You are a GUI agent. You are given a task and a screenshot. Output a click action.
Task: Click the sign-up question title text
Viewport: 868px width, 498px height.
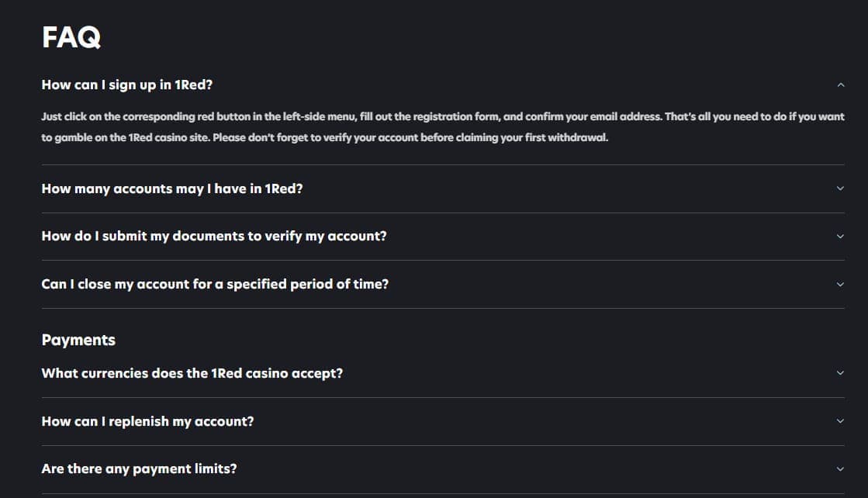[126, 85]
